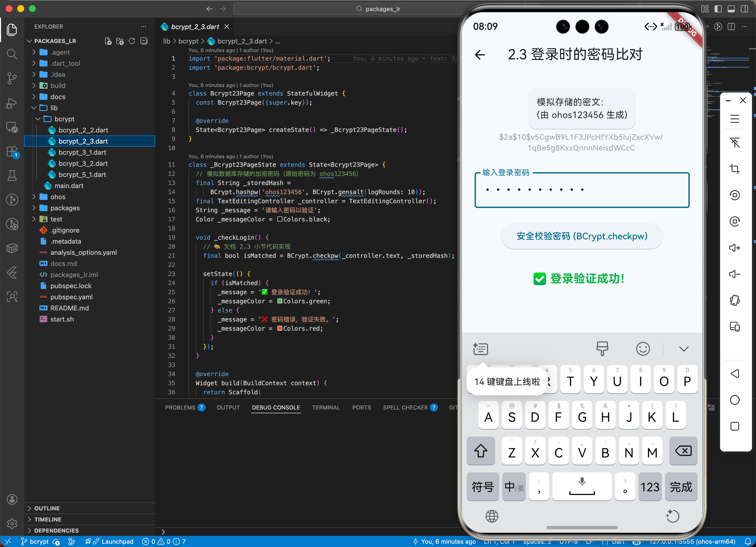Toggle the secondary side bar layout icon
756x547 pixels.
(x=744, y=9)
